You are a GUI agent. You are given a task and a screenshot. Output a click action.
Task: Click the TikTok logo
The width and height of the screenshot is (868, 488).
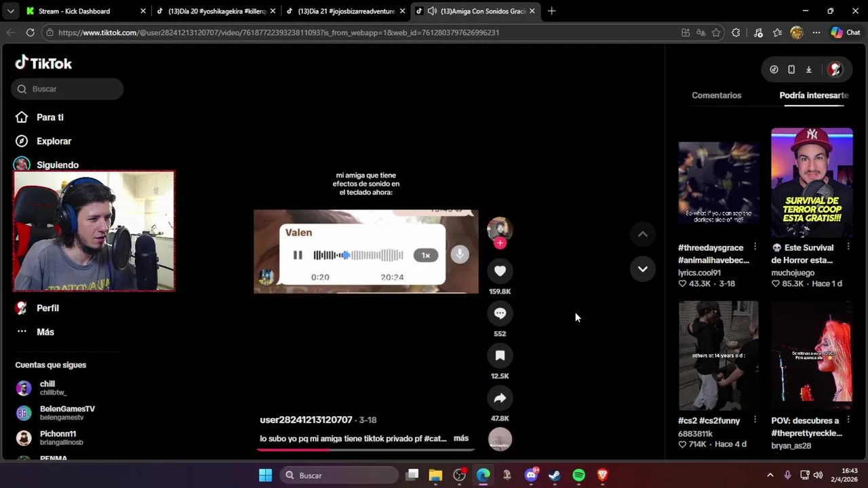43,63
